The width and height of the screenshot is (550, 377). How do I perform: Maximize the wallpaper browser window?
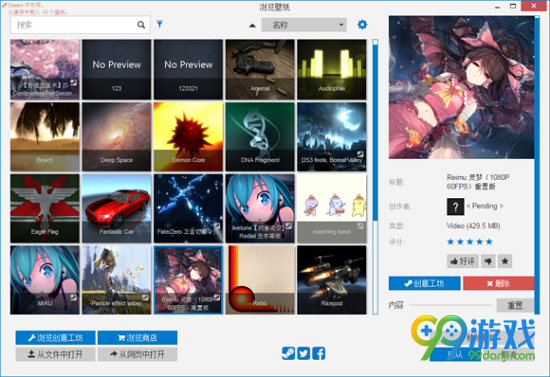pyautogui.click(x=513, y=6)
